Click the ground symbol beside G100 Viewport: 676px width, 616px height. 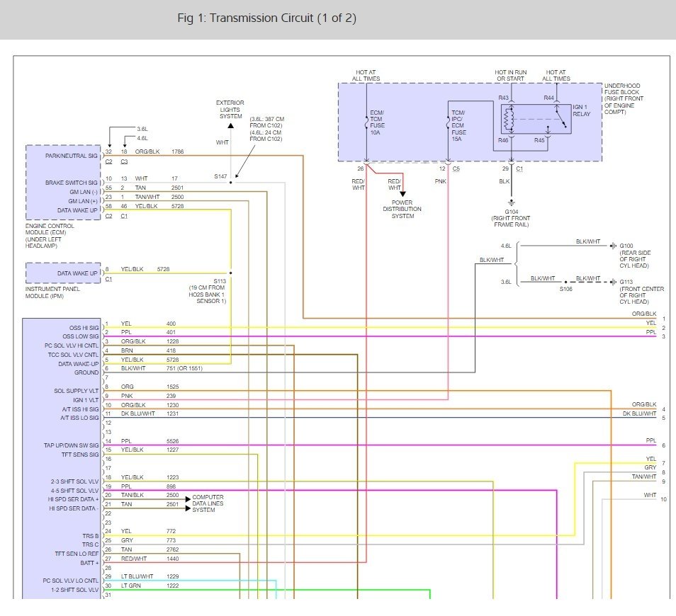pyautogui.click(x=613, y=246)
